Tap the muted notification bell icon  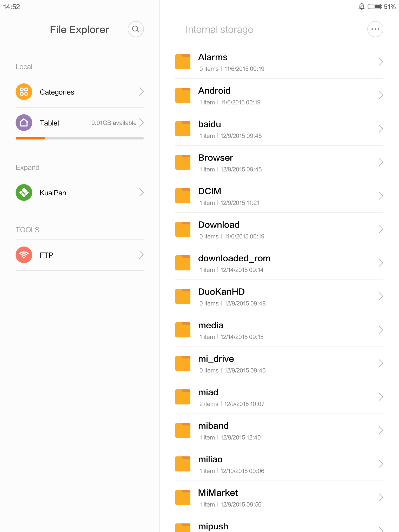point(361,6)
